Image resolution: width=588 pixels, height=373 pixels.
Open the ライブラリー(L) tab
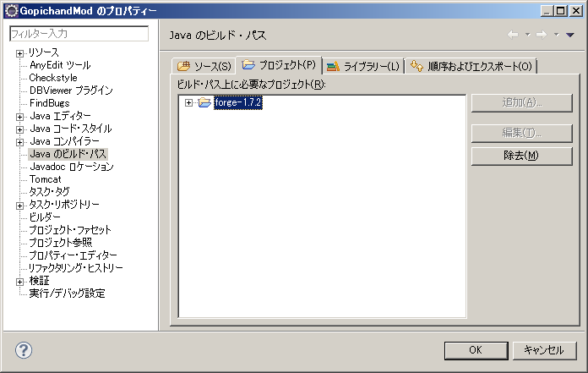pos(363,67)
